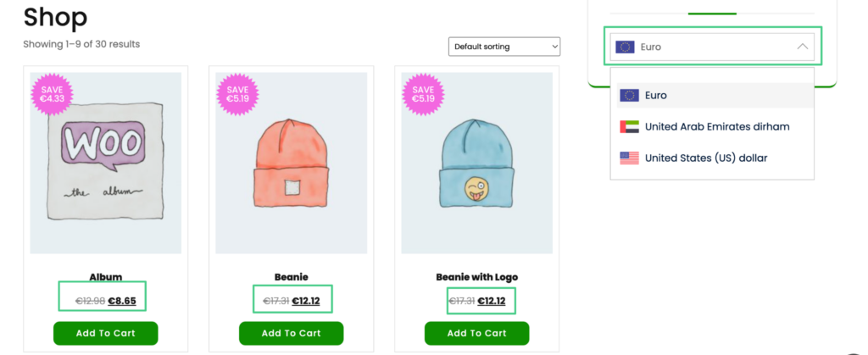Click the Save badge on Beanie with Logo

425,92
